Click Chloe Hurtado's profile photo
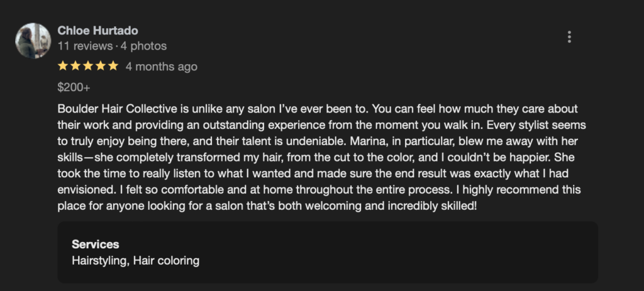Image resolution: width=644 pixels, height=291 pixels. pos(33,41)
